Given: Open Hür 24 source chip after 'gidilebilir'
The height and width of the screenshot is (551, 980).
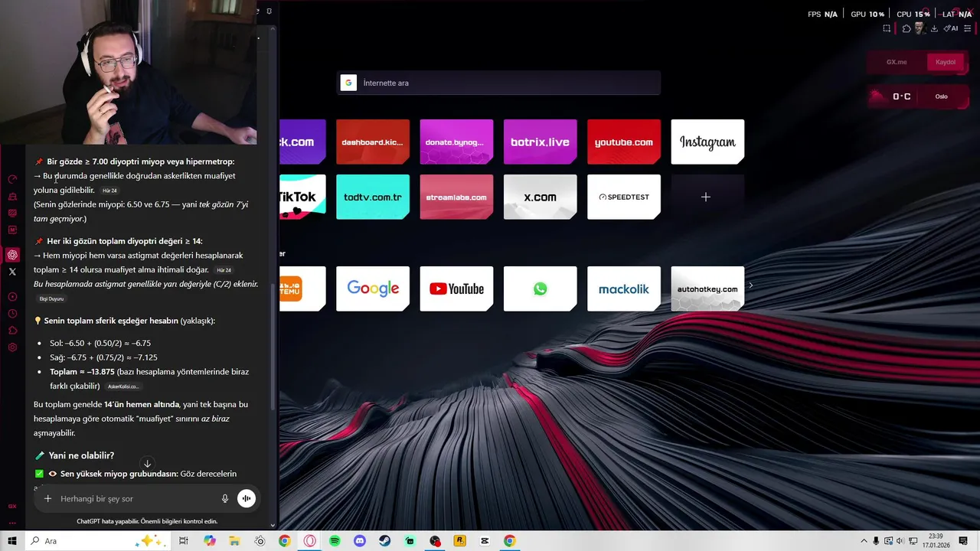Looking at the screenshot, I should 110,191.
